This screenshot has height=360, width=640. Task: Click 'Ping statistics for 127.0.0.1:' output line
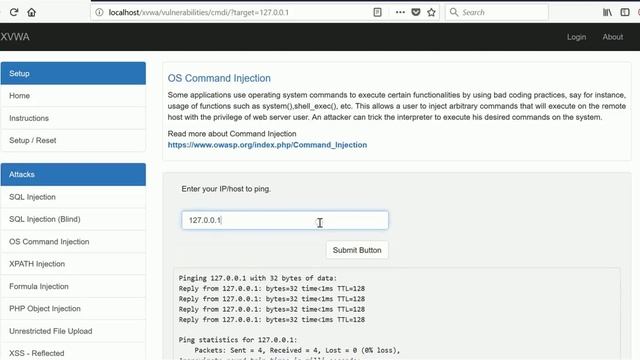238,340
